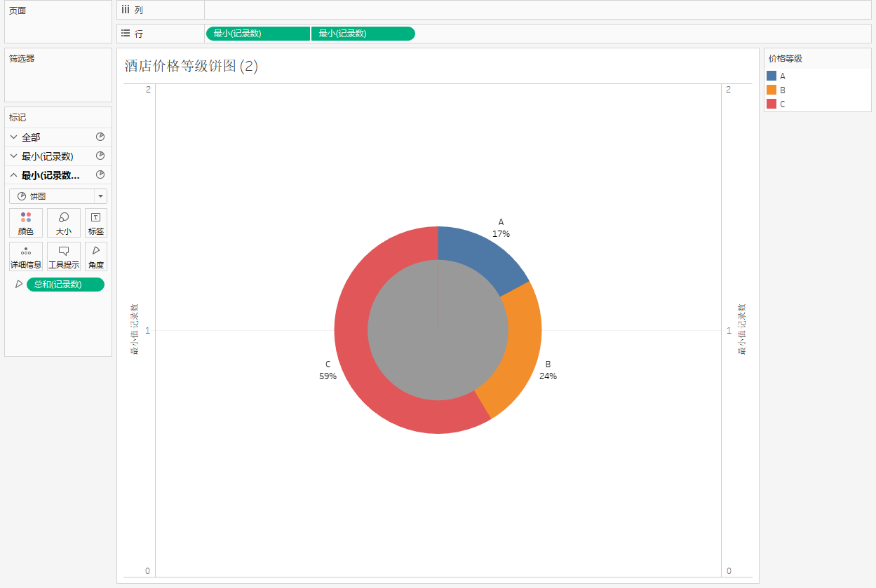The image size is (876, 588).
Task: Click the columns shelf icon next to 列
Action: [126, 10]
